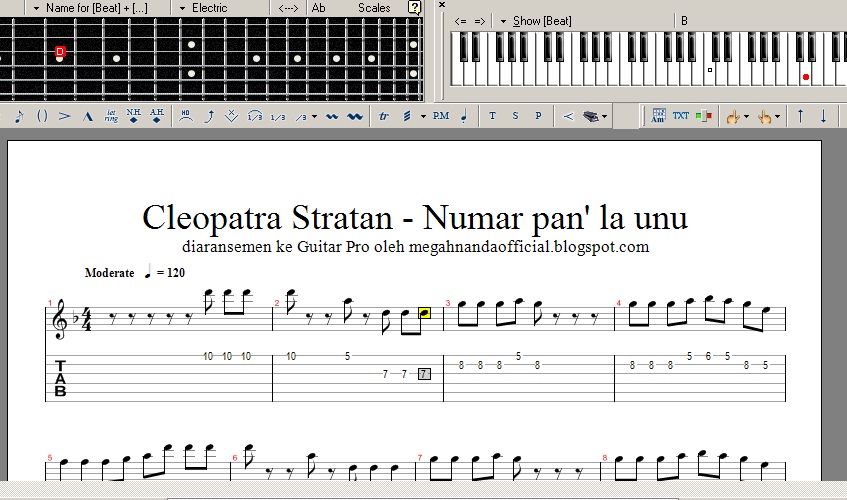Toggle the staccato note effect
This screenshot has width=847, height=500.
tap(464, 116)
